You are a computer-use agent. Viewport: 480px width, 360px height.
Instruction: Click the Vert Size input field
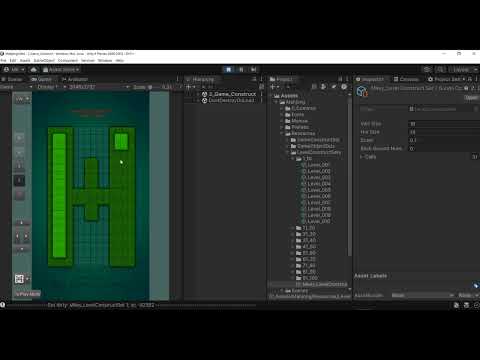[444, 124]
